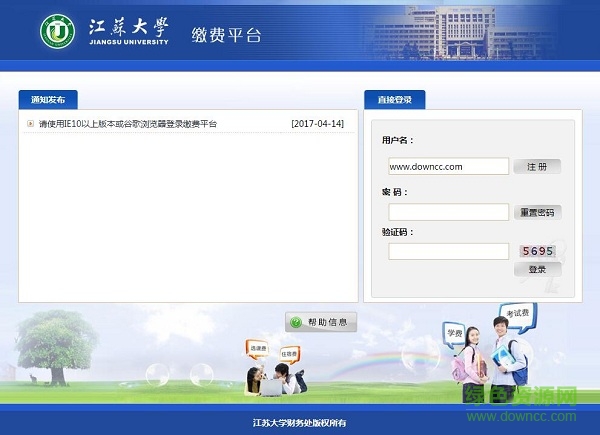
Task: Click the 选课费 speech bubble
Action: 258,349
